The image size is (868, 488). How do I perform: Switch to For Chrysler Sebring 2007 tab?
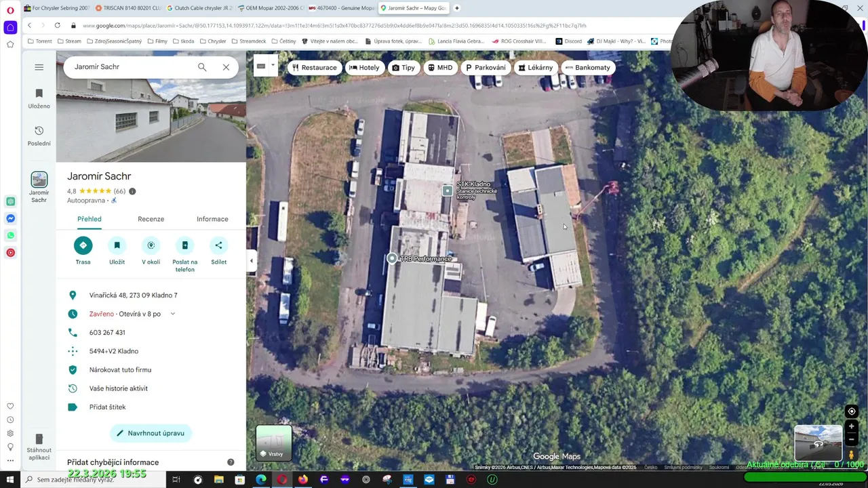point(57,8)
